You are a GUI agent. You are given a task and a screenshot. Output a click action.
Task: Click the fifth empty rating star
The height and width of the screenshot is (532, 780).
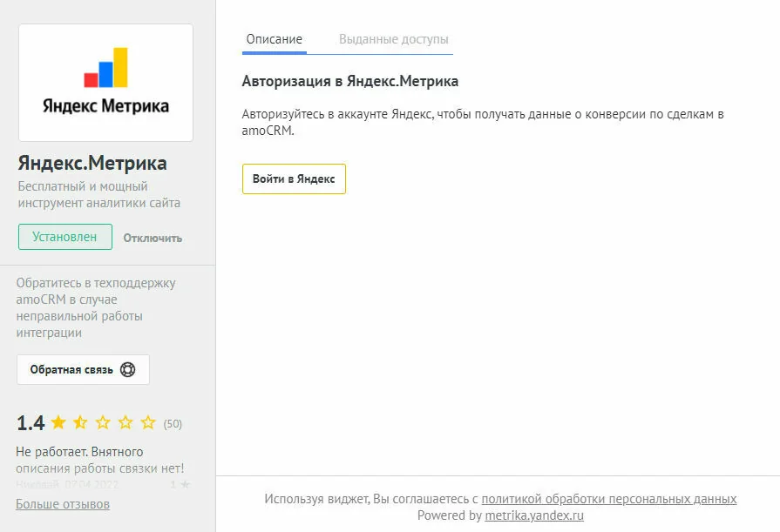(x=148, y=422)
